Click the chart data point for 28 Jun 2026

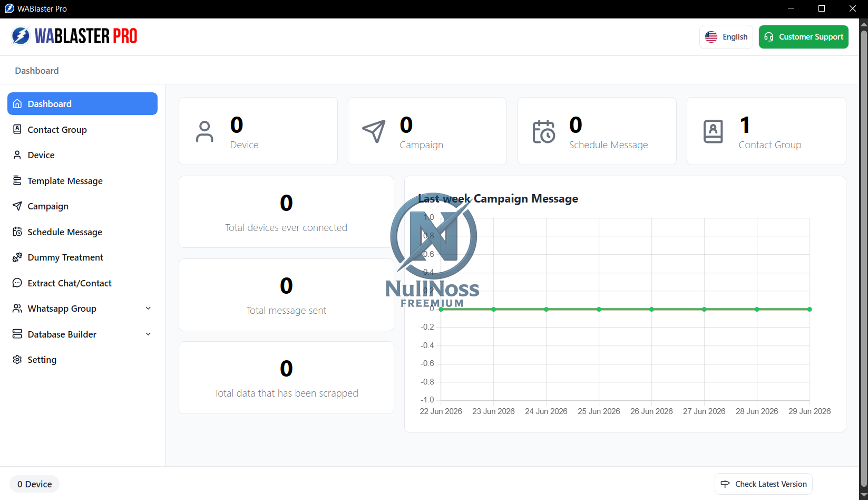point(757,310)
